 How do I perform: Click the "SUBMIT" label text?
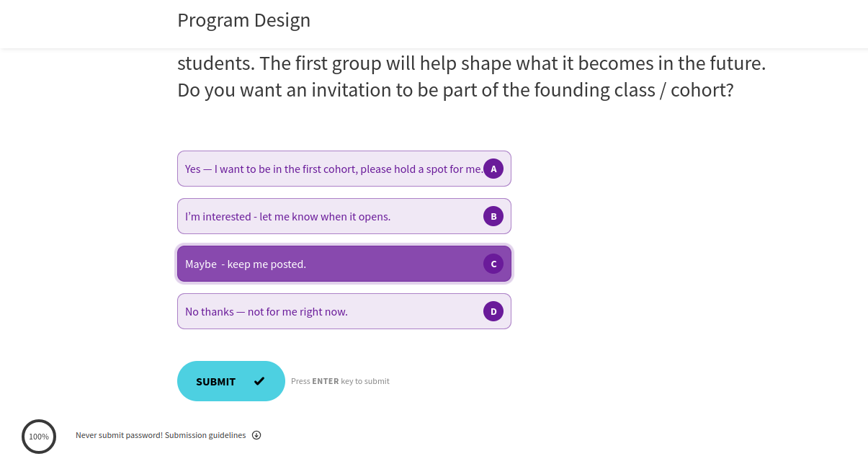click(x=215, y=382)
